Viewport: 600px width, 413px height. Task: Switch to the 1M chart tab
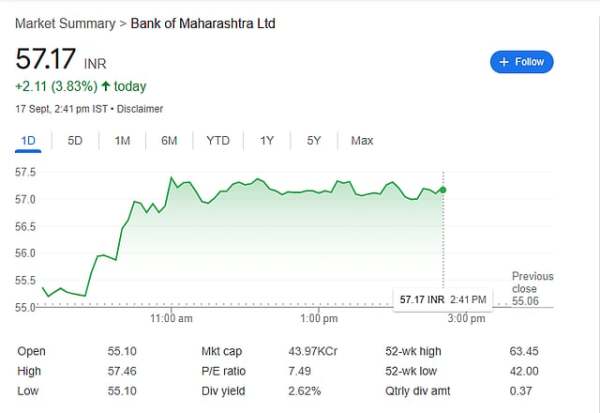tap(122, 141)
